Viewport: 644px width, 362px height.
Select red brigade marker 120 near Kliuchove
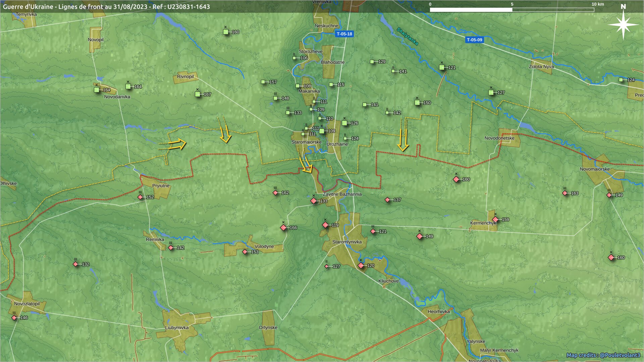point(361,265)
